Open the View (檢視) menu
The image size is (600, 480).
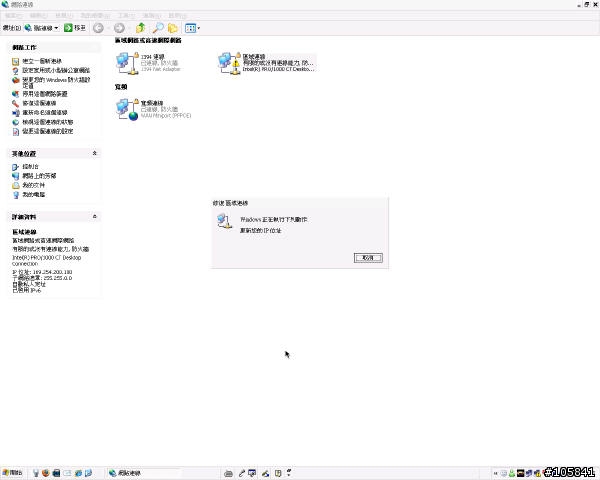coord(64,16)
